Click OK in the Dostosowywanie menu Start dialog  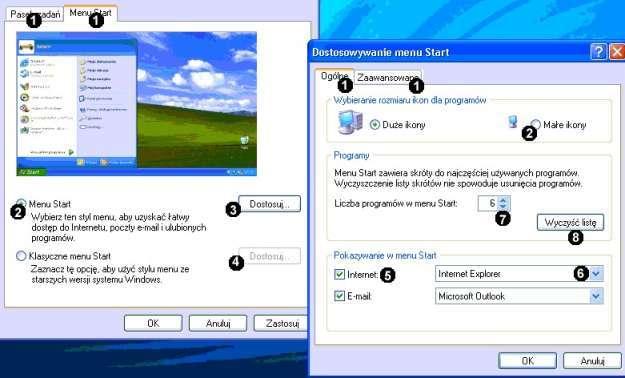[527, 360]
